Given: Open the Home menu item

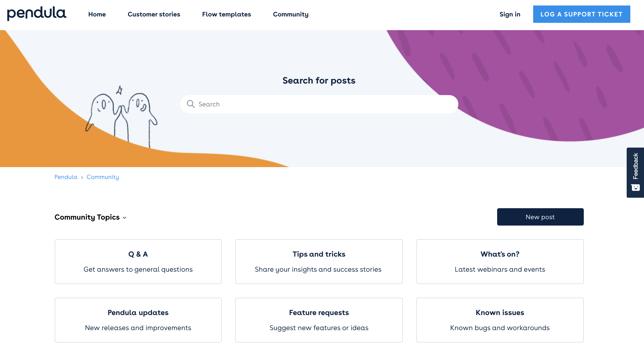Looking at the screenshot, I should [97, 14].
